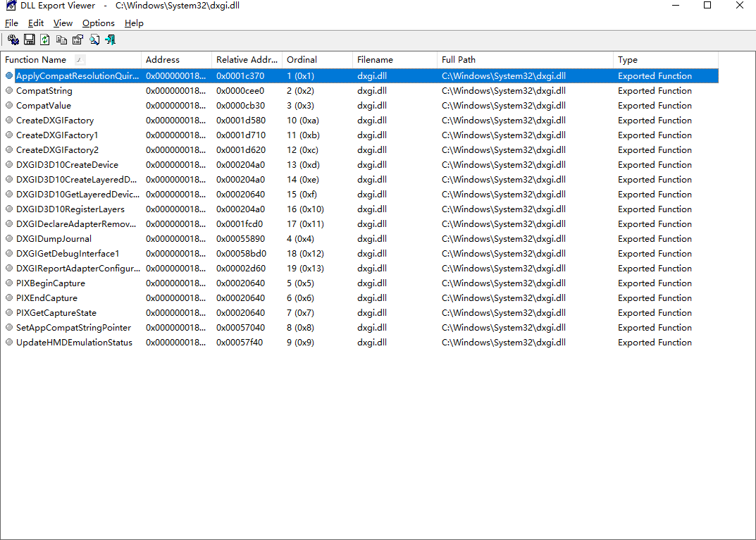The image size is (756, 540).
Task: Click ordinal value 14 (0xe)
Action: (x=303, y=180)
